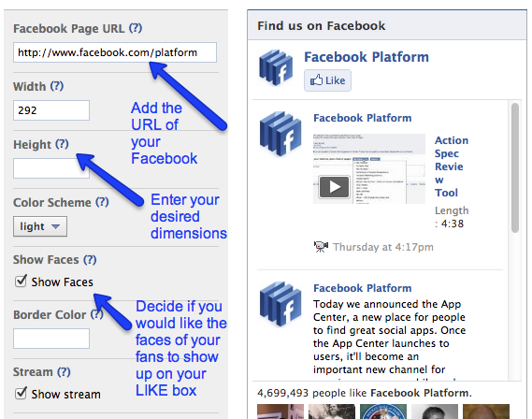Click the Width input showing 292
The height and width of the screenshot is (419, 532).
point(51,110)
